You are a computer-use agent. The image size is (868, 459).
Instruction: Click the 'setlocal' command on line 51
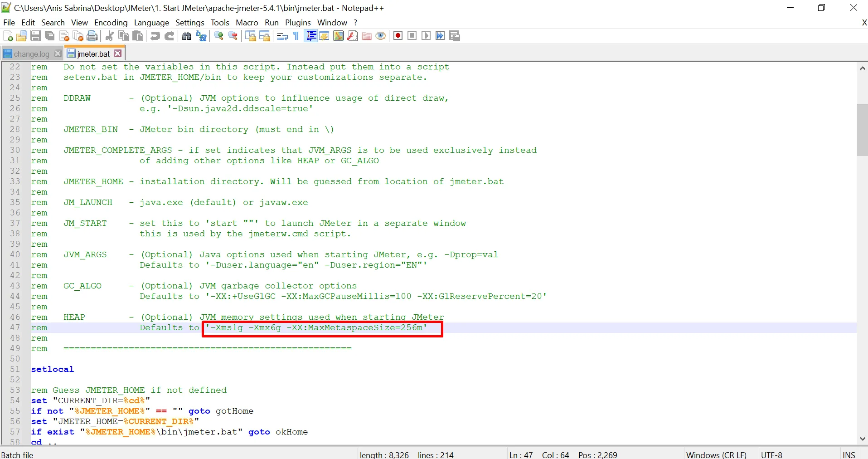(x=53, y=369)
